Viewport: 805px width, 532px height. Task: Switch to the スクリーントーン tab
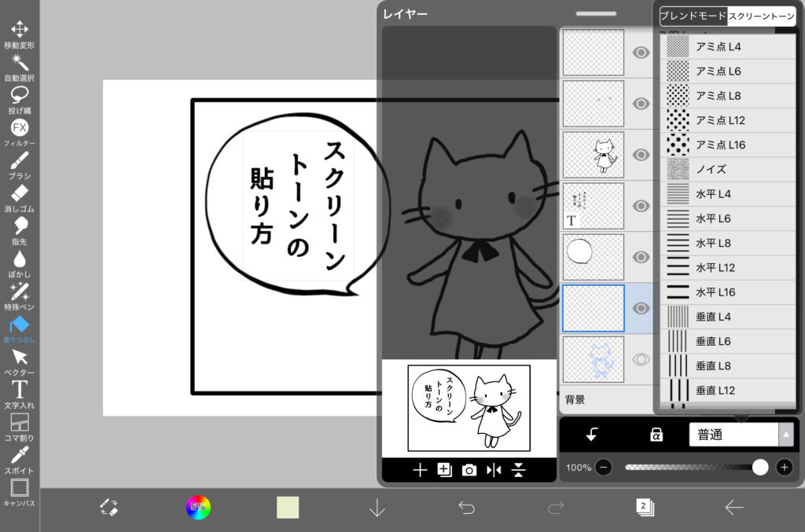tap(761, 16)
